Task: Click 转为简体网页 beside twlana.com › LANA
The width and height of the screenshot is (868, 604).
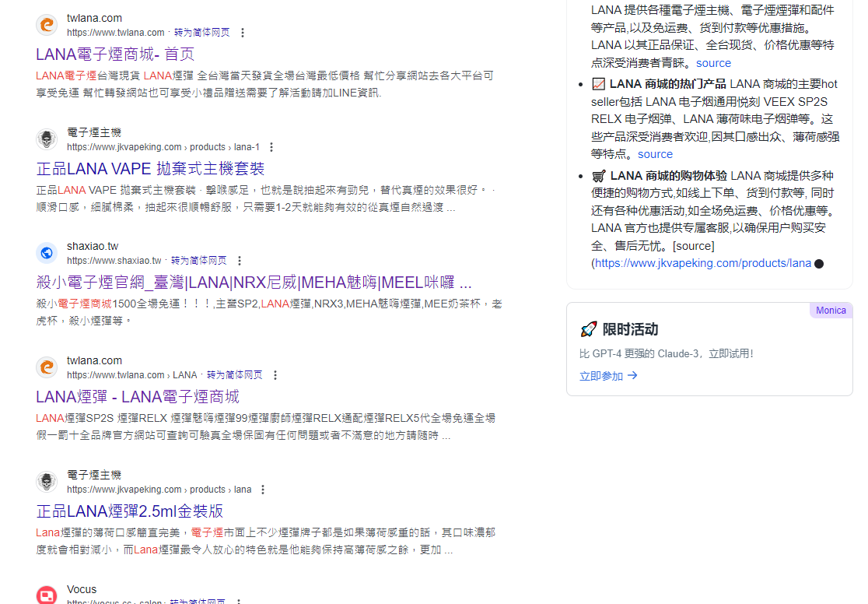Action: (235, 375)
